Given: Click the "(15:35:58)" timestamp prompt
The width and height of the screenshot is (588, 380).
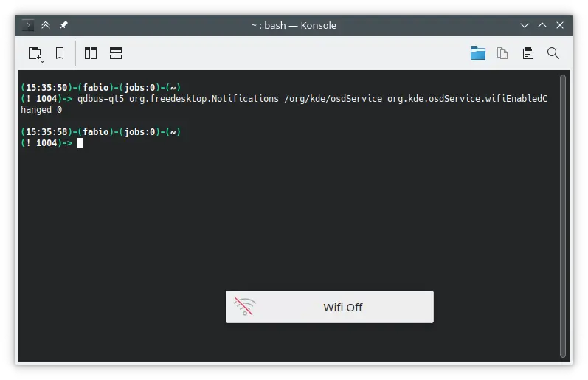Looking at the screenshot, I should [46, 131].
